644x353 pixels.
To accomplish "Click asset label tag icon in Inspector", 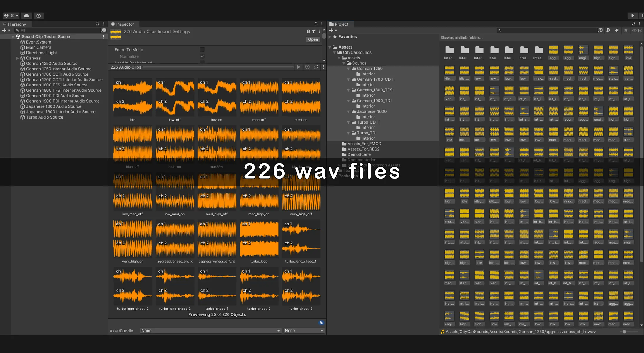I will pos(321,323).
